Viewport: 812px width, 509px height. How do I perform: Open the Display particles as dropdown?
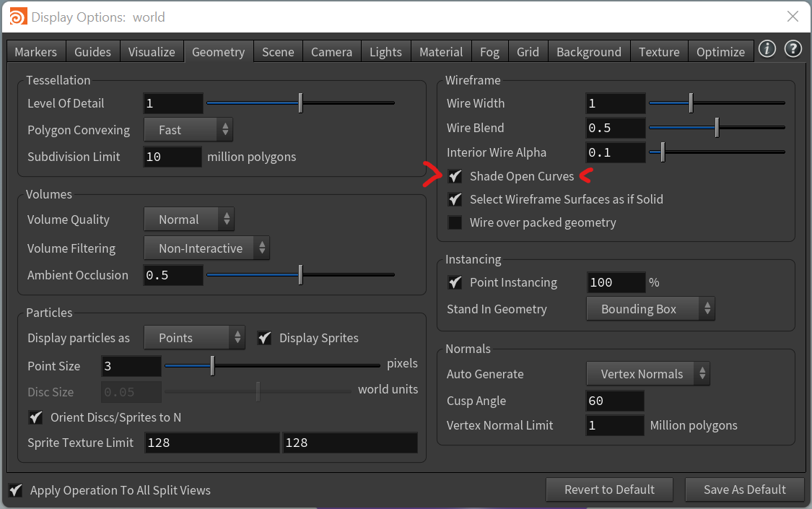[194, 338]
